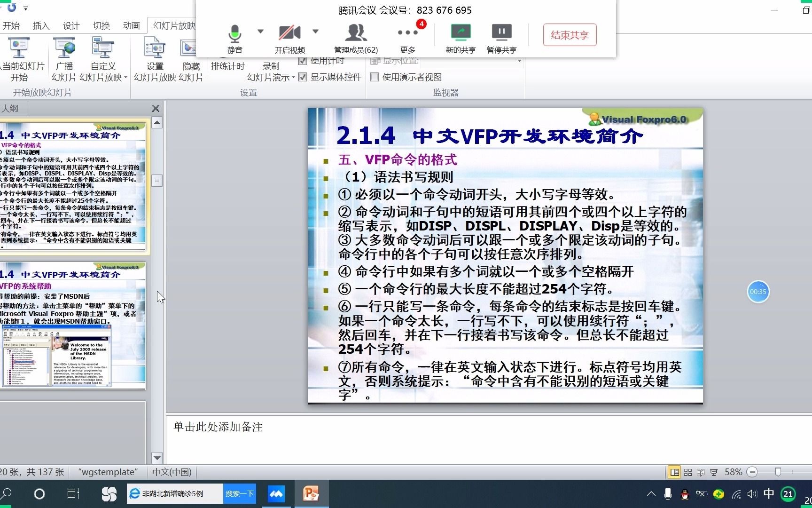Click thumbnail pane scroll down arrow

click(157, 458)
